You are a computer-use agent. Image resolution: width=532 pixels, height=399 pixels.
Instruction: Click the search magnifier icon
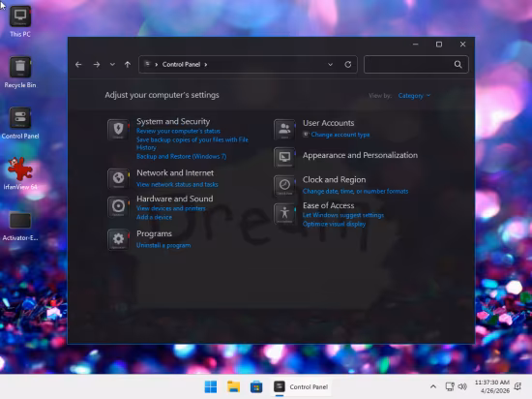point(458,65)
